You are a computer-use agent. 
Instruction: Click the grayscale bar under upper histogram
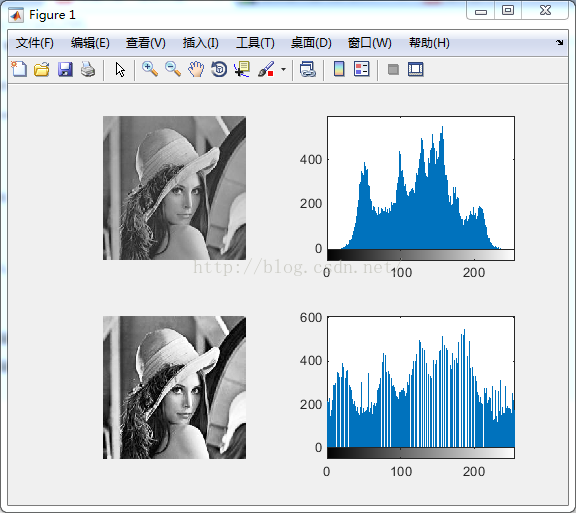[421, 255]
